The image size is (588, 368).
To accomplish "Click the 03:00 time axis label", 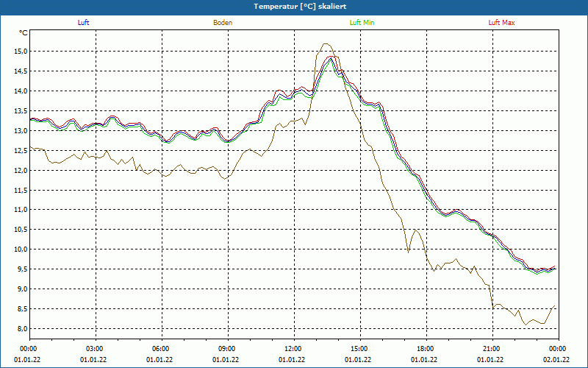I will click(x=96, y=349).
